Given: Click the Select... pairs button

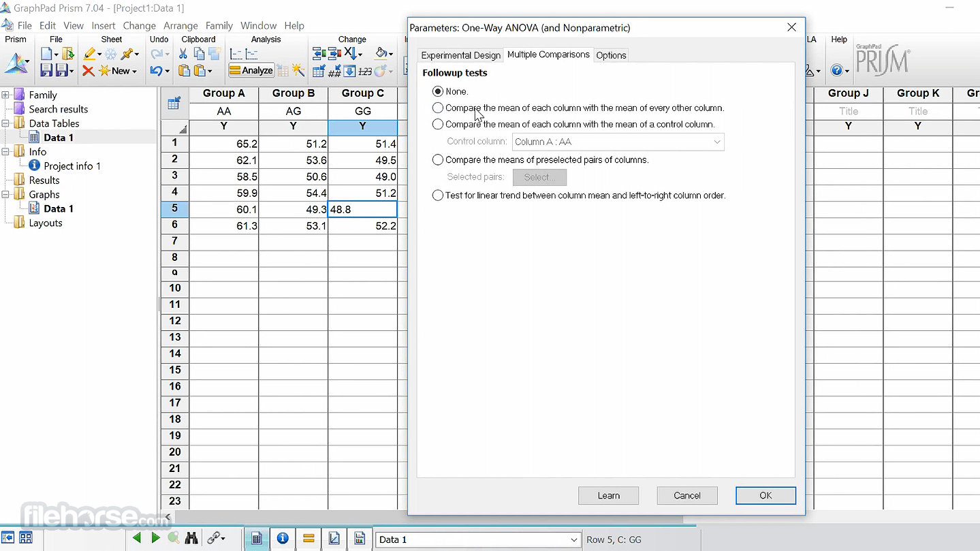Looking at the screenshot, I should pyautogui.click(x=539, y=177).
